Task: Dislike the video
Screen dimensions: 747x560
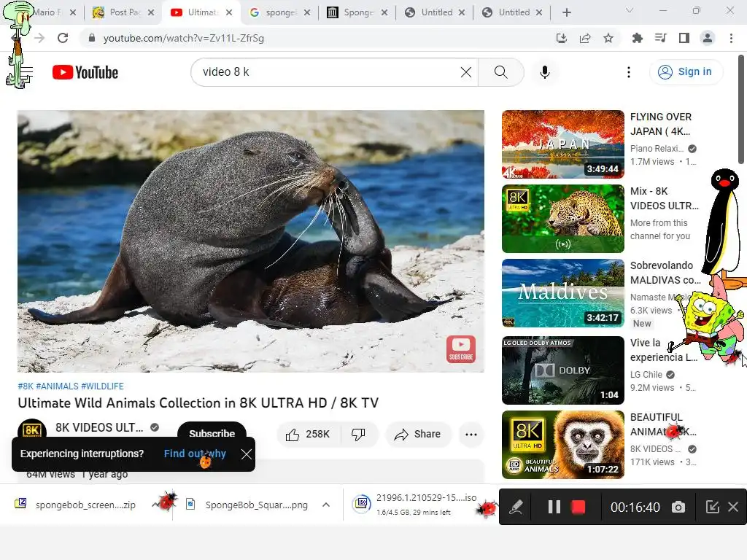Action: coord(358,435)
